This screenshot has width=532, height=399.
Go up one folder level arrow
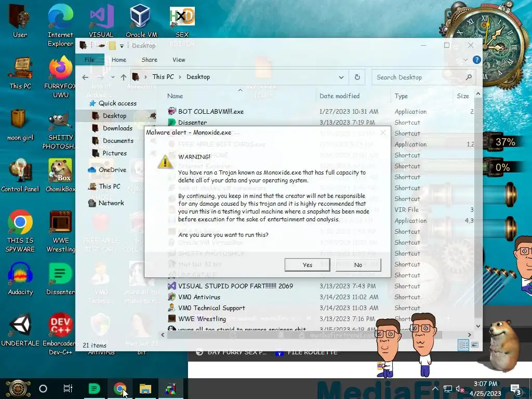[124, 77]
